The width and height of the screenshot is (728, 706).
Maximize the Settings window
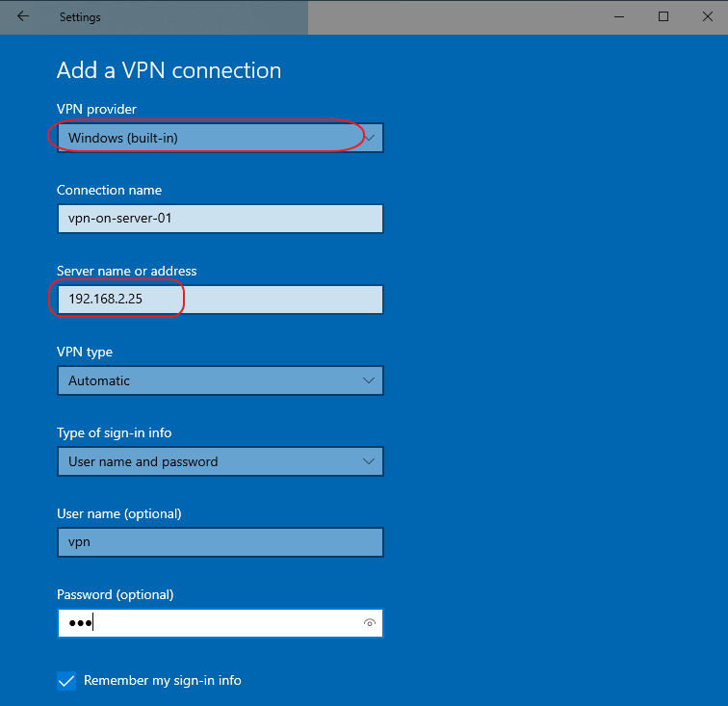(663, 16)
